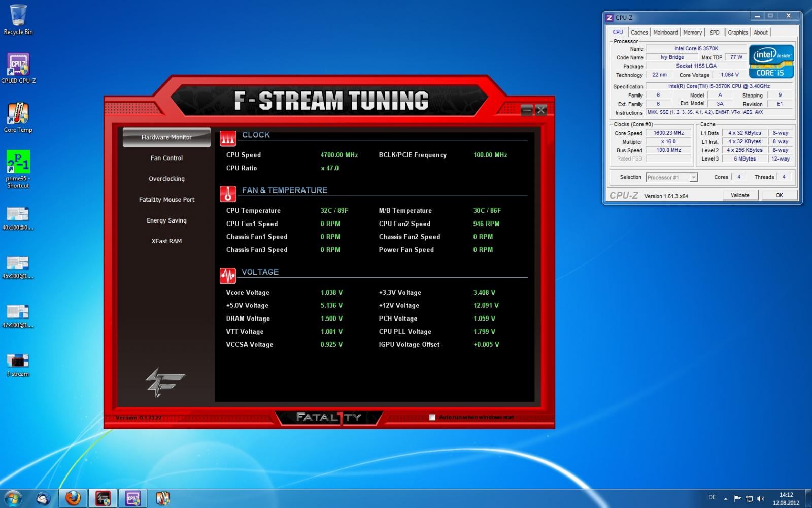Click the CPU PLL Voltage 1.799 V value
Viewport: 812px width, 508px height.
[x=484, y=332]
